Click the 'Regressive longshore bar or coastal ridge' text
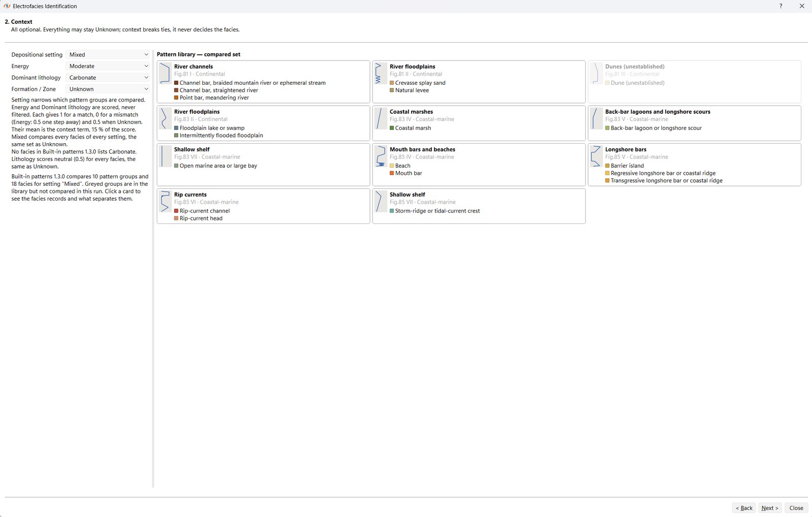The width and height of the screenshot is (812, 517). coord(663,173)
